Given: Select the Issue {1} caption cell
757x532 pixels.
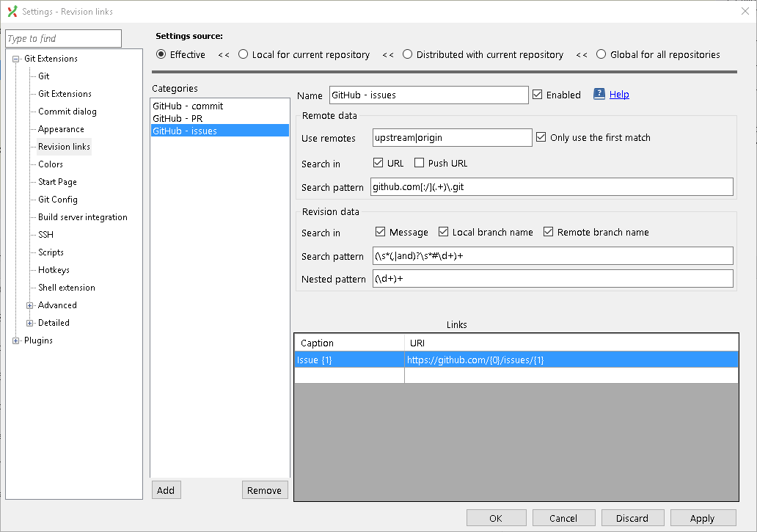Looking at the screenshot, I should [349, 360].
